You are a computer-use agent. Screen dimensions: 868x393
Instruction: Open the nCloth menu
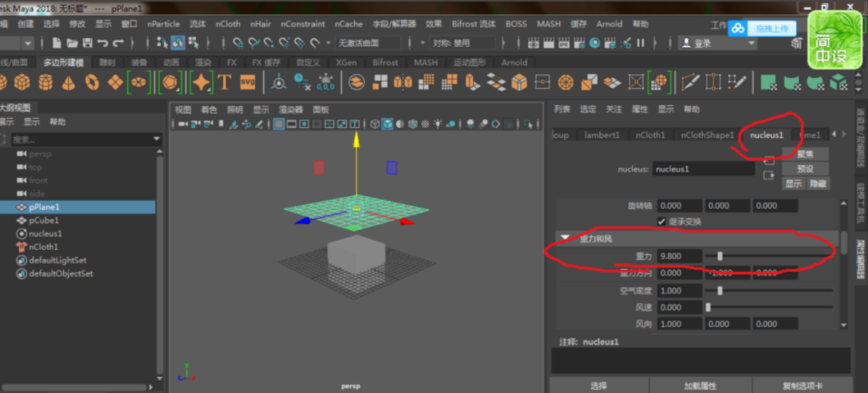228,23
